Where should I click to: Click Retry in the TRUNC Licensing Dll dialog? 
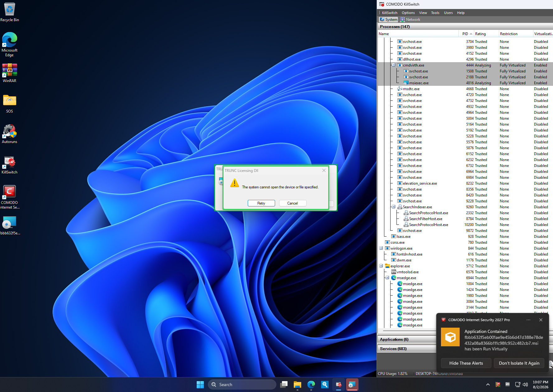coord(261,203)
